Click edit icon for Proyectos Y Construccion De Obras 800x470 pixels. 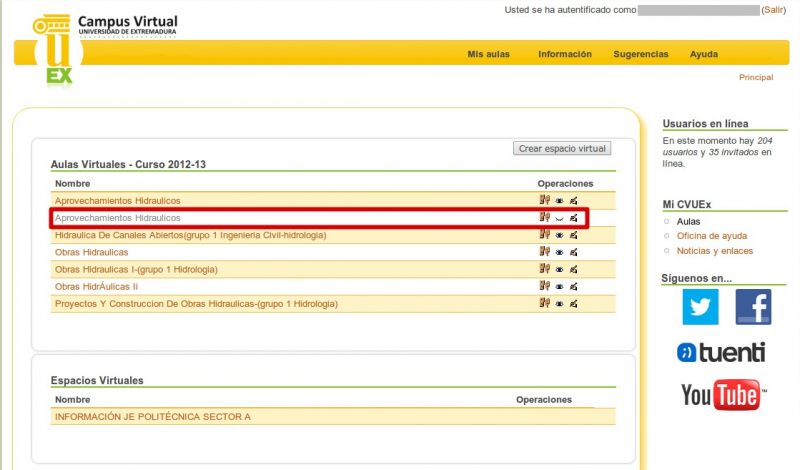pos(573,304)
